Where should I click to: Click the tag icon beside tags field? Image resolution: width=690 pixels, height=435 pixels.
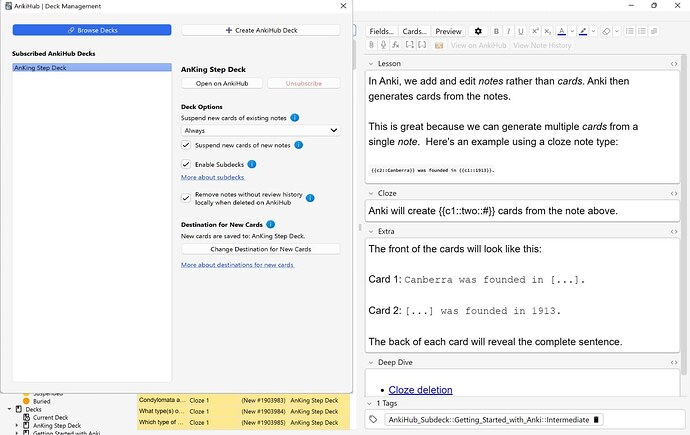tap(373, 420)
